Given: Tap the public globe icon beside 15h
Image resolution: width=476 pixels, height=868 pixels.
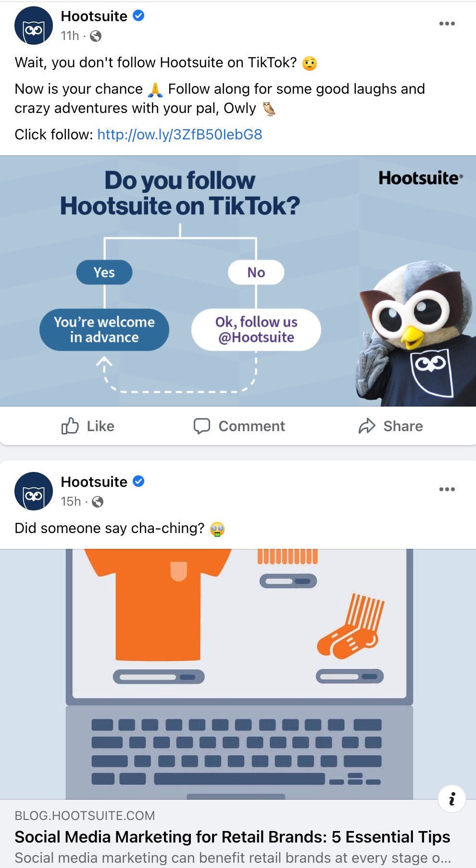Looking at the screenshot, I should [98, 502].
